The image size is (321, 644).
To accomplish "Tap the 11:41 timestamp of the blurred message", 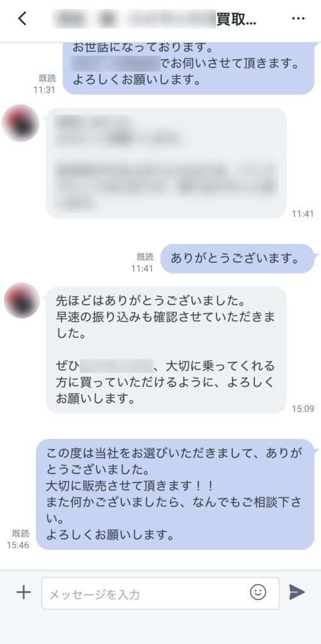I will [303, 214].
